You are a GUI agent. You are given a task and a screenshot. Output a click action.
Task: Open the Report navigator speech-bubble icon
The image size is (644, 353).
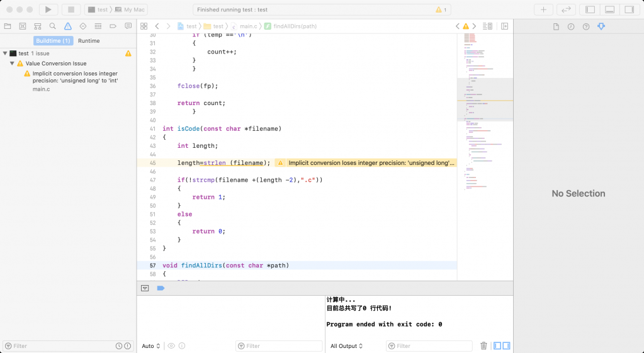(128, 26)
